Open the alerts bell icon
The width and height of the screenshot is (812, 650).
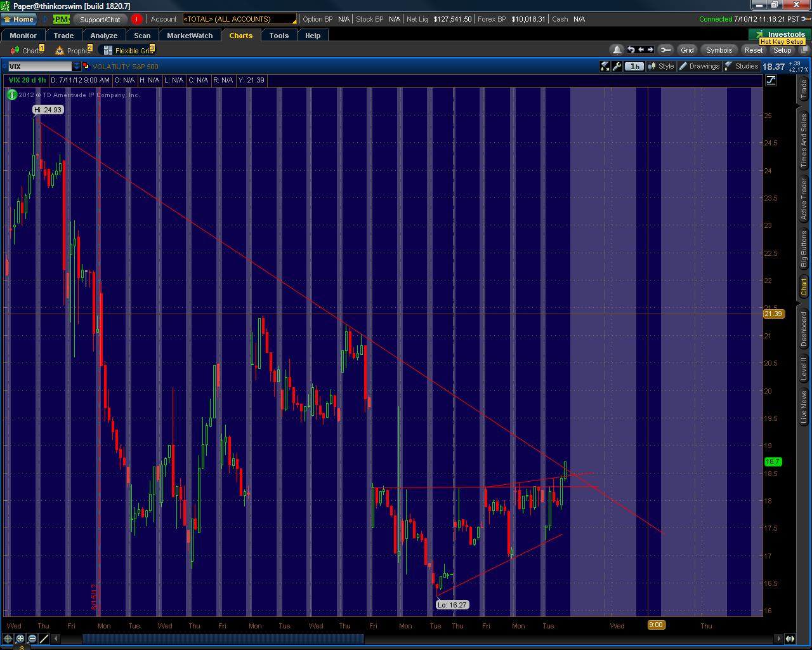tap(617, 50)
